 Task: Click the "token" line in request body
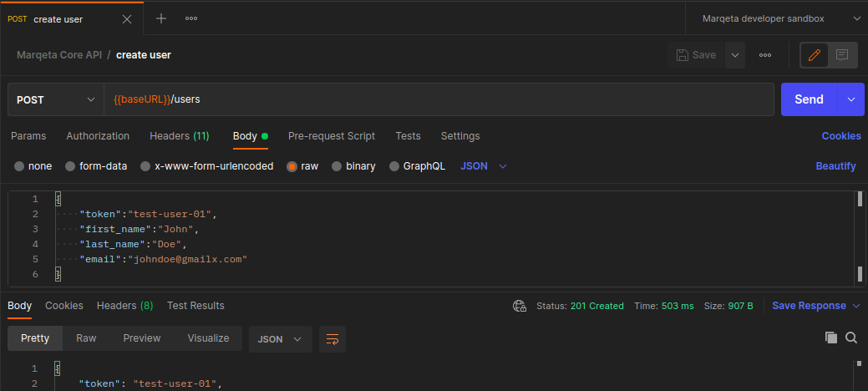click(146, 214)
